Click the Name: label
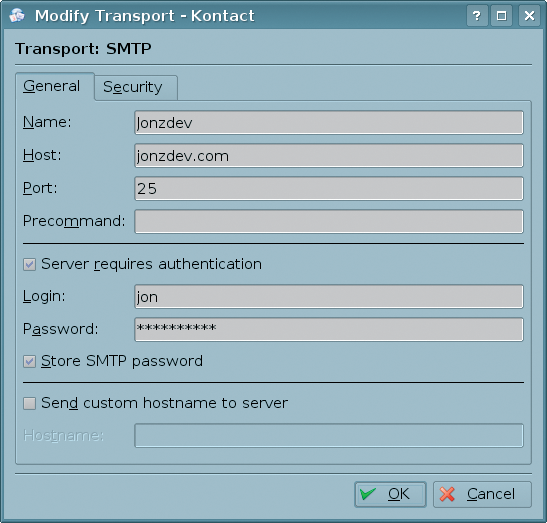This screenshot has width=547, height=523. pyautogui.click(x=47, y=122)
